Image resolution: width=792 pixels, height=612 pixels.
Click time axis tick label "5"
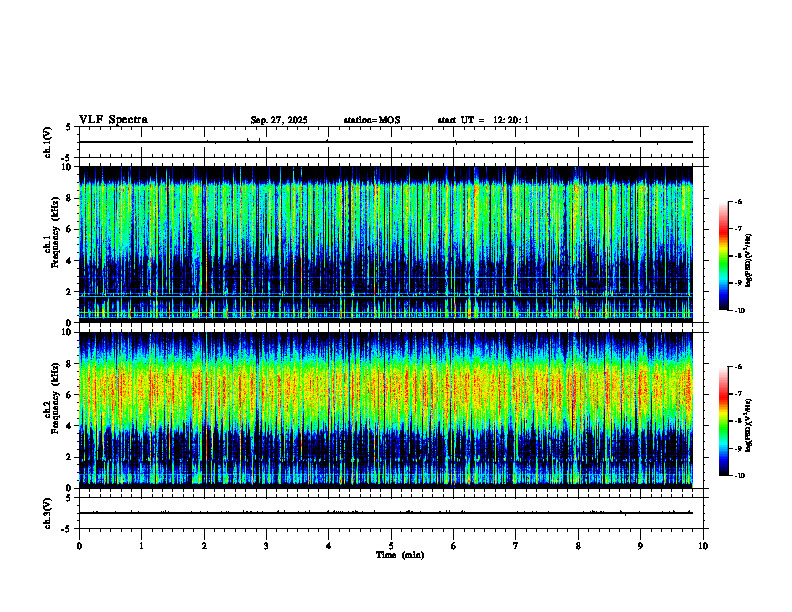coord(391,546)
